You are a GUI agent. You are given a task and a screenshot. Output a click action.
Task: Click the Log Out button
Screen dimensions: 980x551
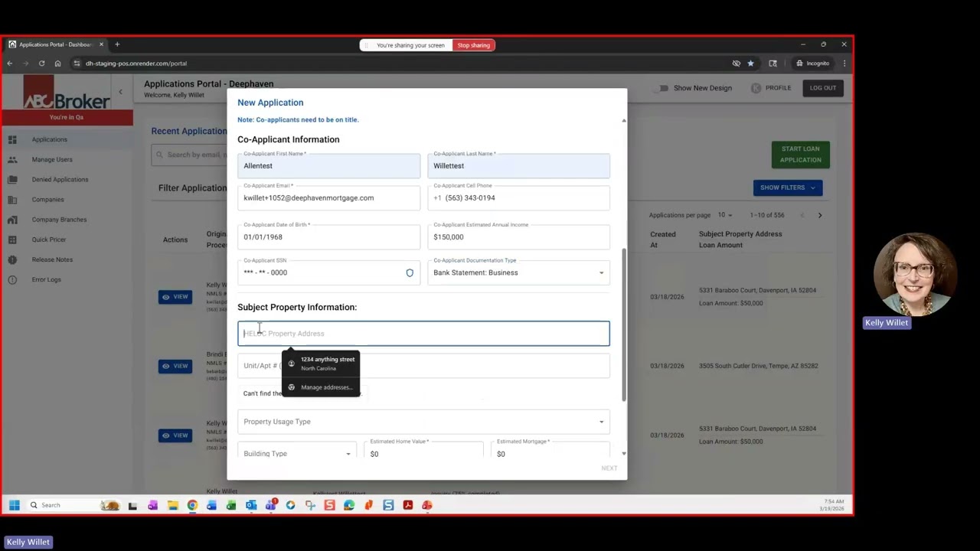tap(823, 88)
